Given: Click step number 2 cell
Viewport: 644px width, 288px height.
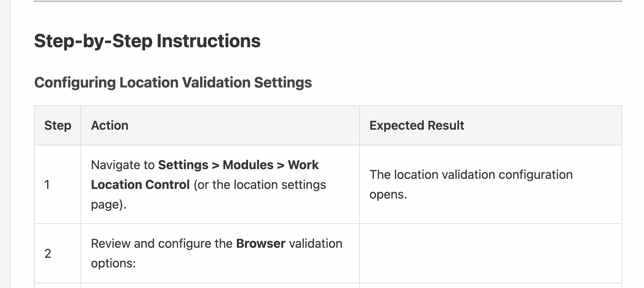Looking at the screenshot, I should [x=48, y=254].
